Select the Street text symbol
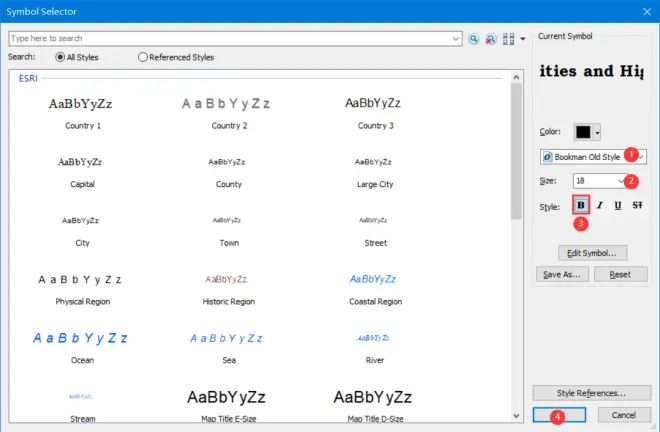The image size is (660, 432). click(x=375, y=231)
